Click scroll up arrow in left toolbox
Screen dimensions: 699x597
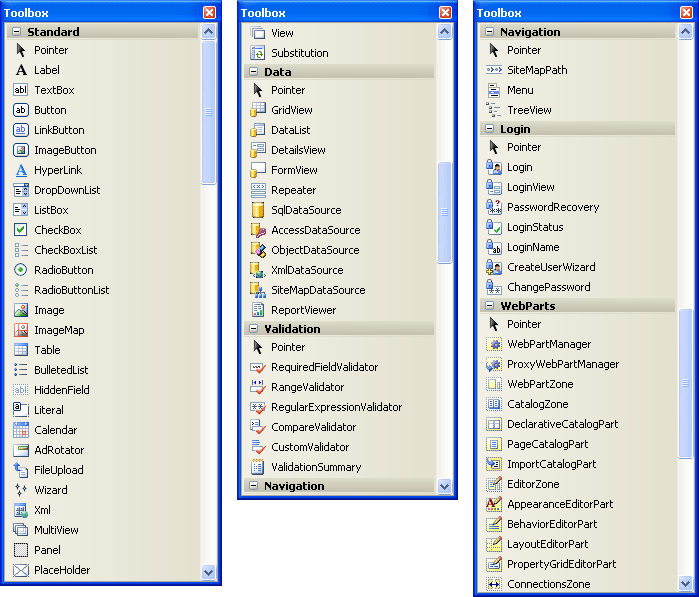click(208, 32)
